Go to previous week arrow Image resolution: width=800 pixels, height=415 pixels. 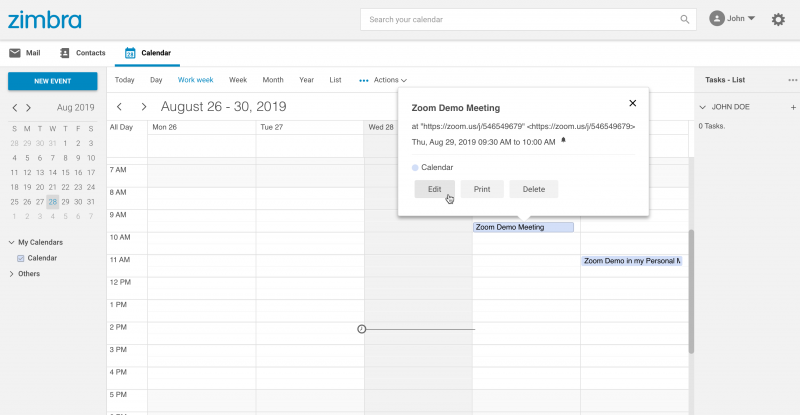click(x=119, y=107)
